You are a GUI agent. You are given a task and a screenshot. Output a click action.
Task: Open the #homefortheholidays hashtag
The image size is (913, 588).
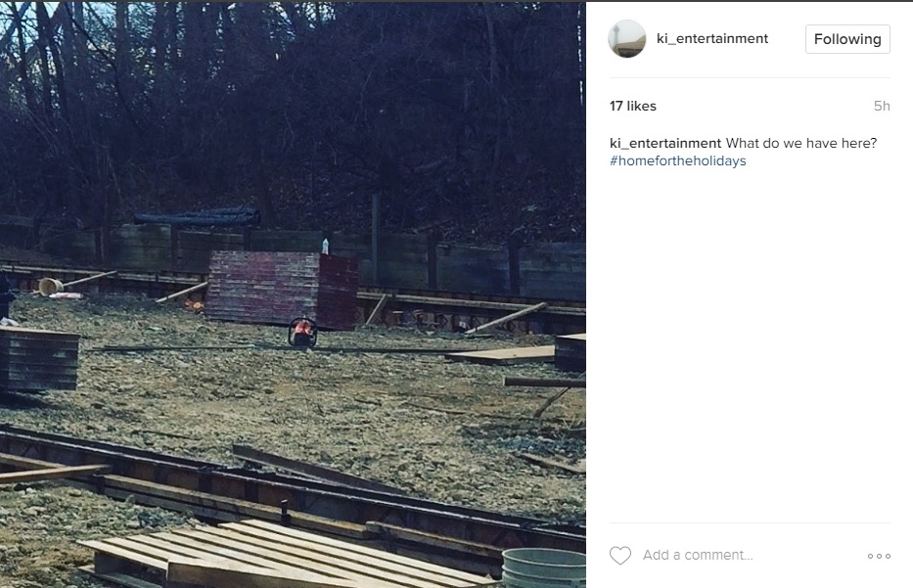coord(678,160)
